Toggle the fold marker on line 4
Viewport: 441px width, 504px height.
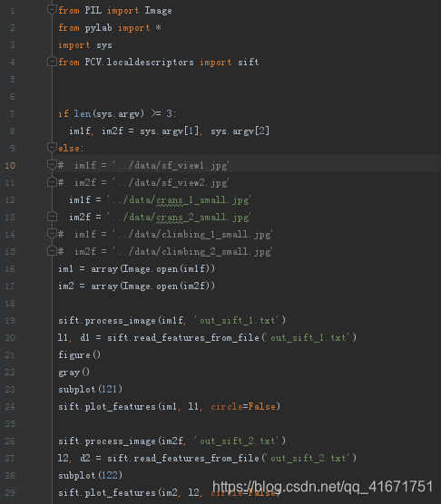[x=52, y=61]
